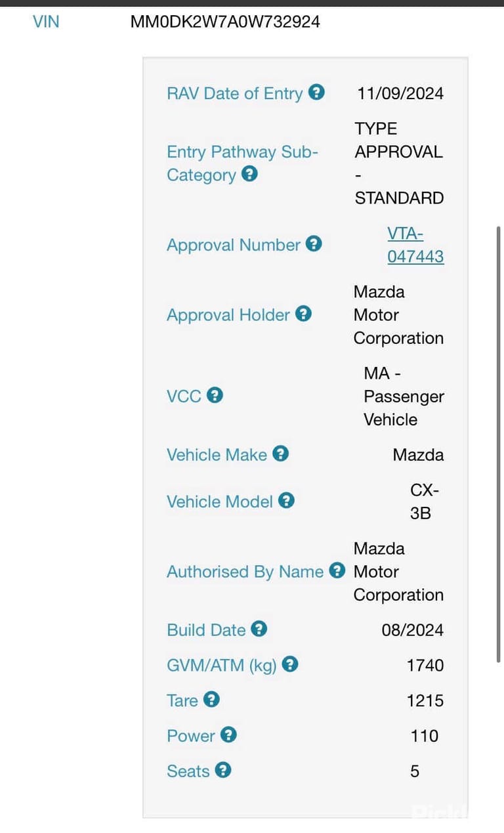Click the Build Date value 08/2024
This screenshot has height=833, width=504.
(413, 630)
